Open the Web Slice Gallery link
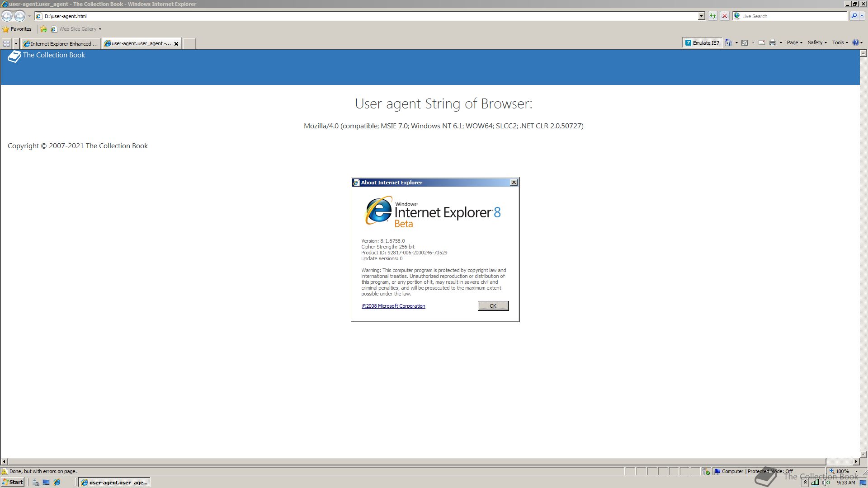 [76, 29]
